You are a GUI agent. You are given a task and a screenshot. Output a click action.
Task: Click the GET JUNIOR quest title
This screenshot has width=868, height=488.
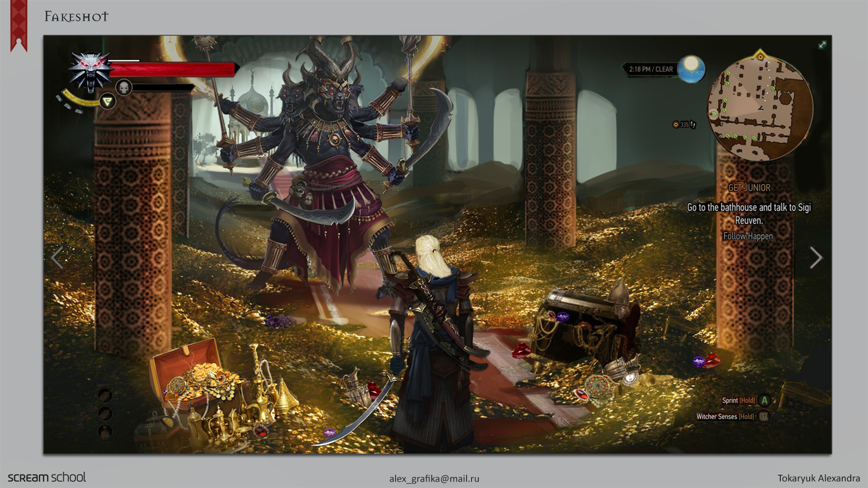pyautogui.click(x=749, y=188)
